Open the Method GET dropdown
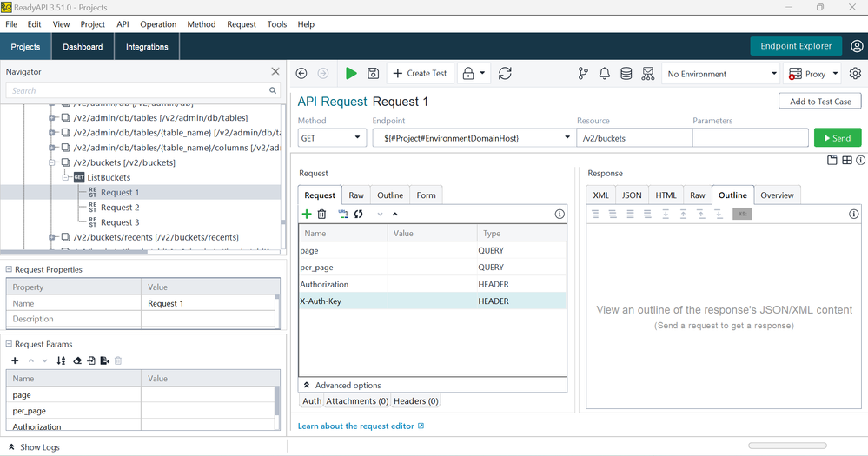868x456 pixels. click(333, 137)
